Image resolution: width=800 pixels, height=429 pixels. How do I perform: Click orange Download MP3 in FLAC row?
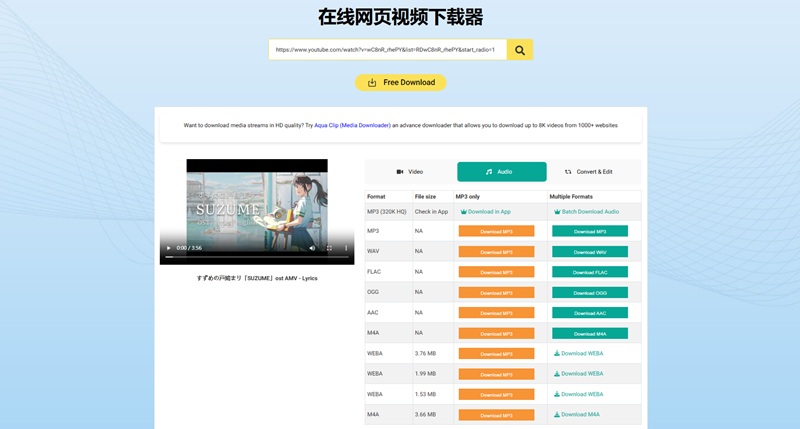[496, 272]
